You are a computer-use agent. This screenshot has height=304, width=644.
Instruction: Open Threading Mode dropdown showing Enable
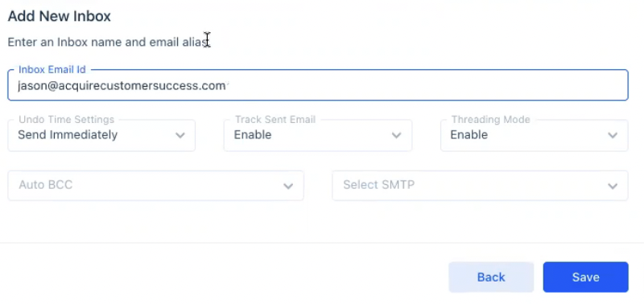[535, 135]
